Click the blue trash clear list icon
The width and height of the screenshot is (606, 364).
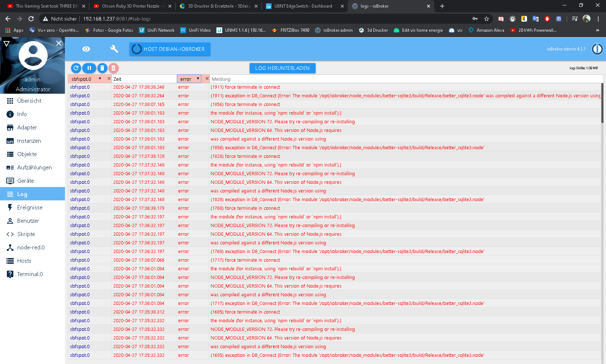(102, 68)
